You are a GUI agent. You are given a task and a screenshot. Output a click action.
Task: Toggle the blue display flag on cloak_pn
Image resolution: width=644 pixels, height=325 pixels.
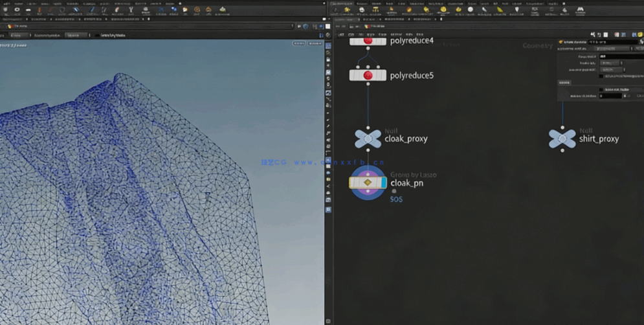coord(384,183)
